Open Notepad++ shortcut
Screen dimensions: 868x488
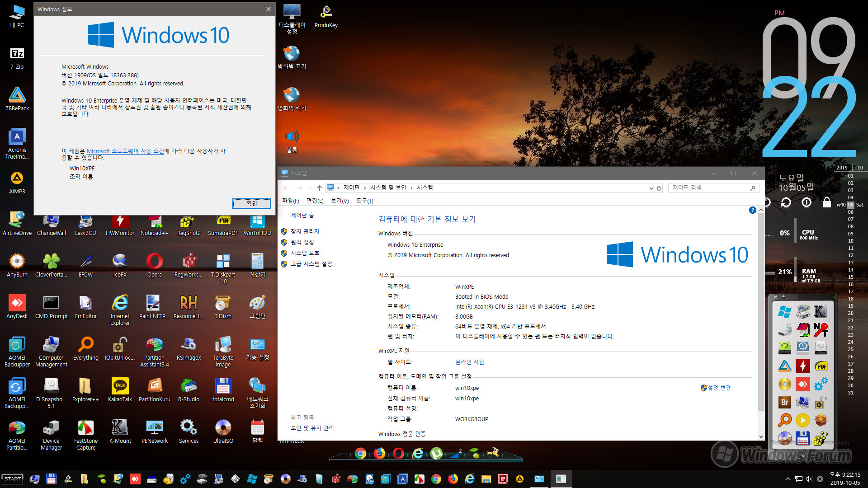(154, 224)
